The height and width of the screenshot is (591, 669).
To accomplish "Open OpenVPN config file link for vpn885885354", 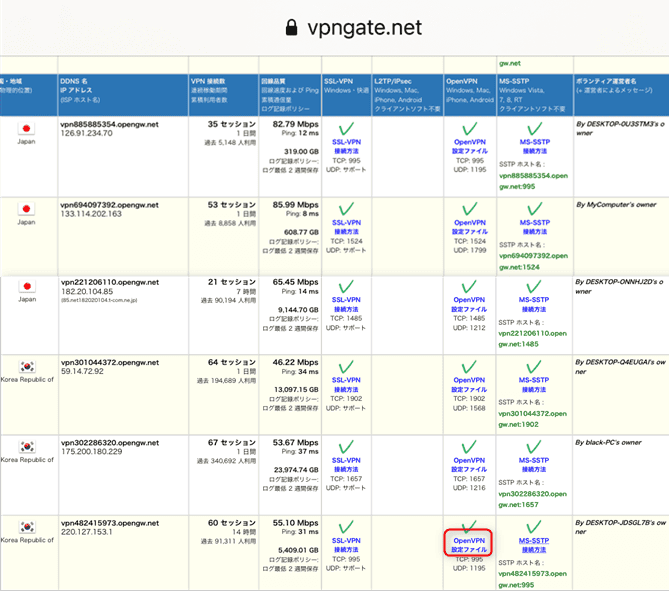I will point(470,146).
